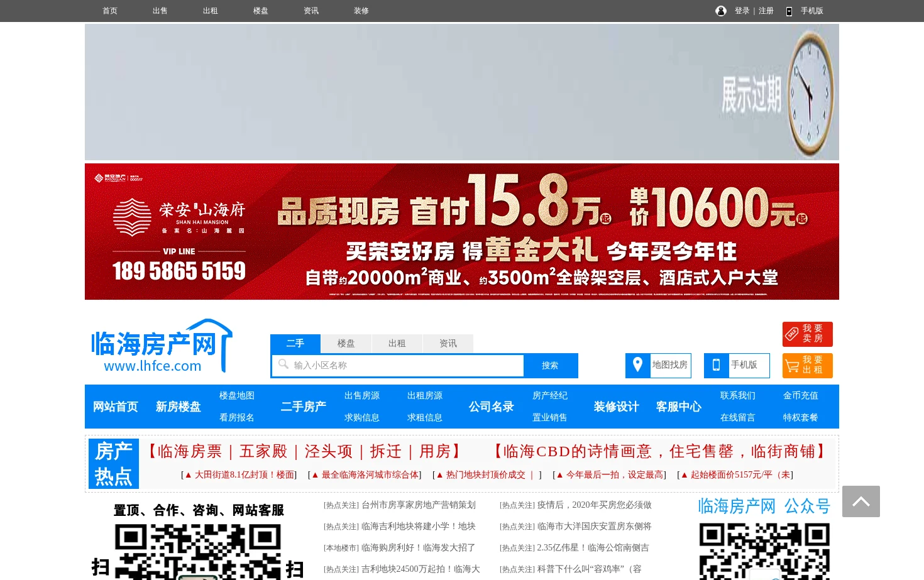Open 起始楼面价5157元/平 link
The image size is (924, 580).
[735, 474]
